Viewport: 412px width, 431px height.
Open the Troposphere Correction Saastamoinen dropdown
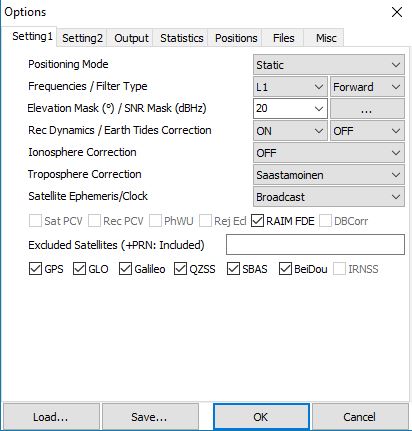coord(329,175)
